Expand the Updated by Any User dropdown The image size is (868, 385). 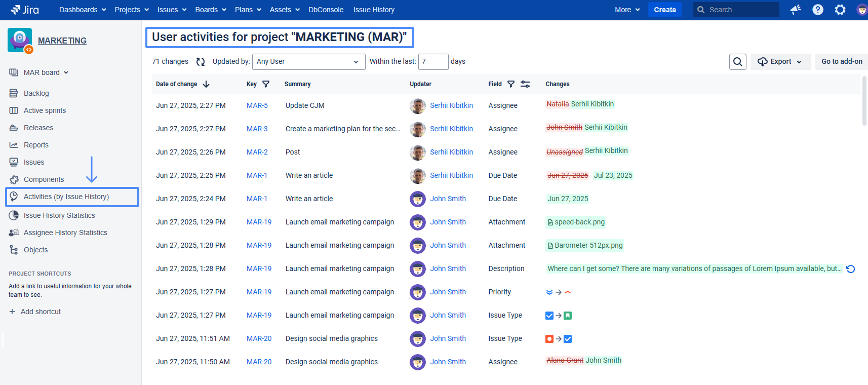pyautogui.click(x=308, y=62)
